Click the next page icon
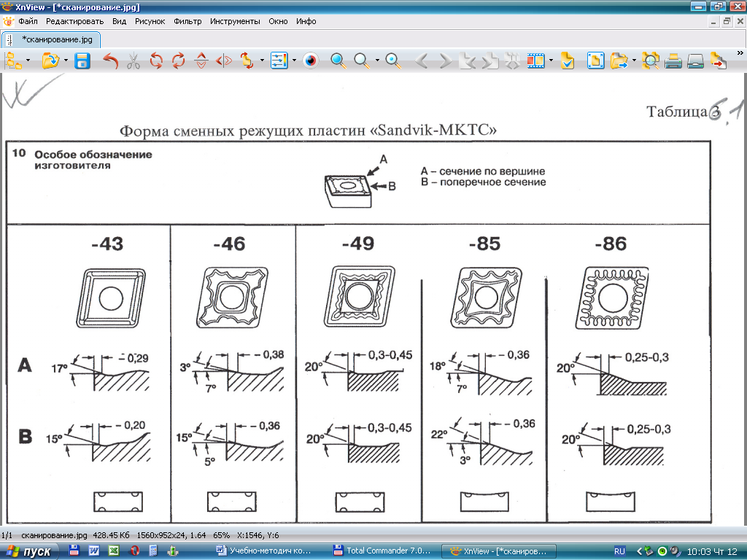This screenshot has width=747, height=560. (489, 61)
